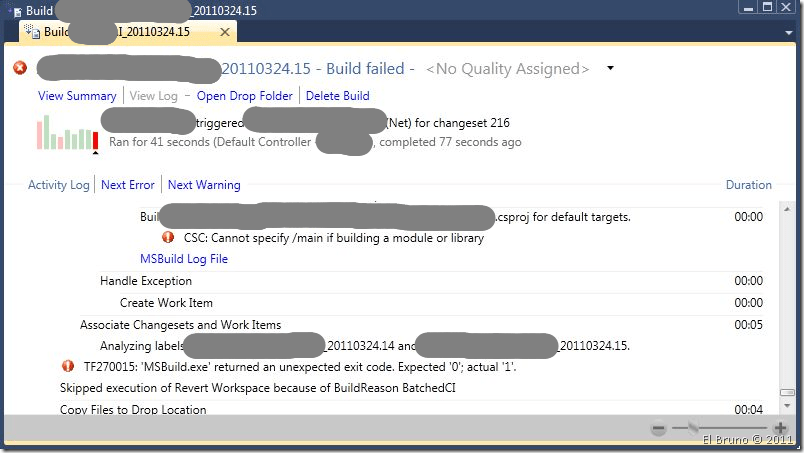Jump to Next Warning

click(x=204, y=185)
